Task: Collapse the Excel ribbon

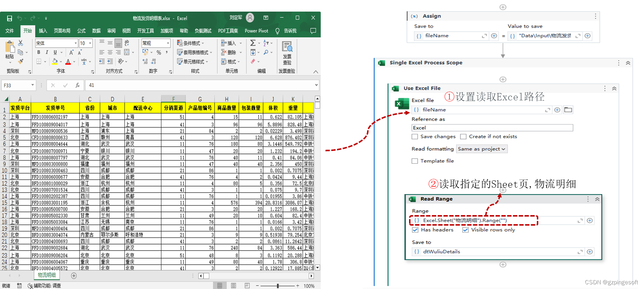Action: point(316,72)
